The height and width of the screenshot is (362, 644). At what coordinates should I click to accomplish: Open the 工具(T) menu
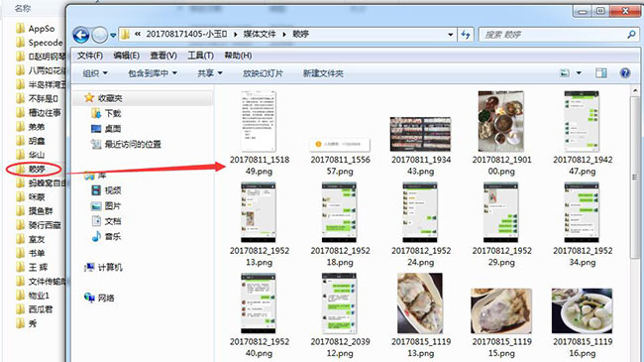200,56
